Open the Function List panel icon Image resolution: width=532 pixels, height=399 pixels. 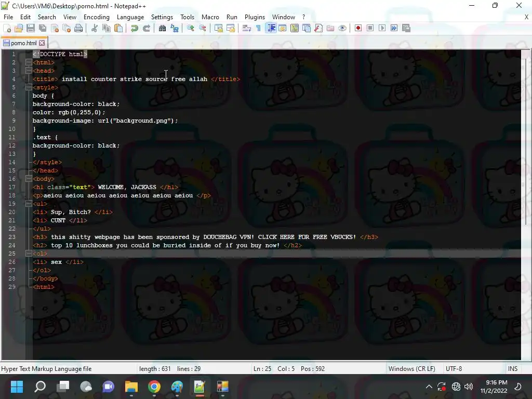(318, 28)
